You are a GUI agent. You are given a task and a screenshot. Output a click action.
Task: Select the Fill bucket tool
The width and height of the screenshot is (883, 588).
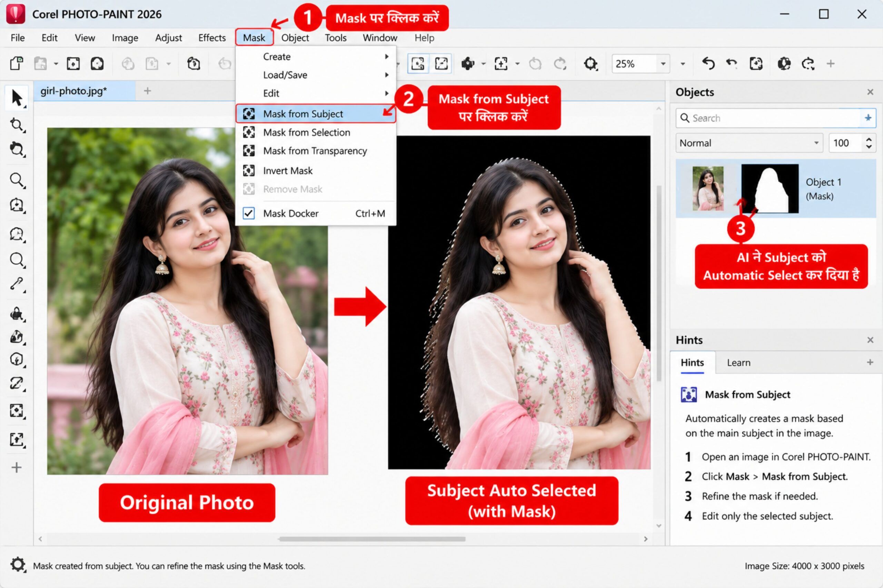[17, 314]
